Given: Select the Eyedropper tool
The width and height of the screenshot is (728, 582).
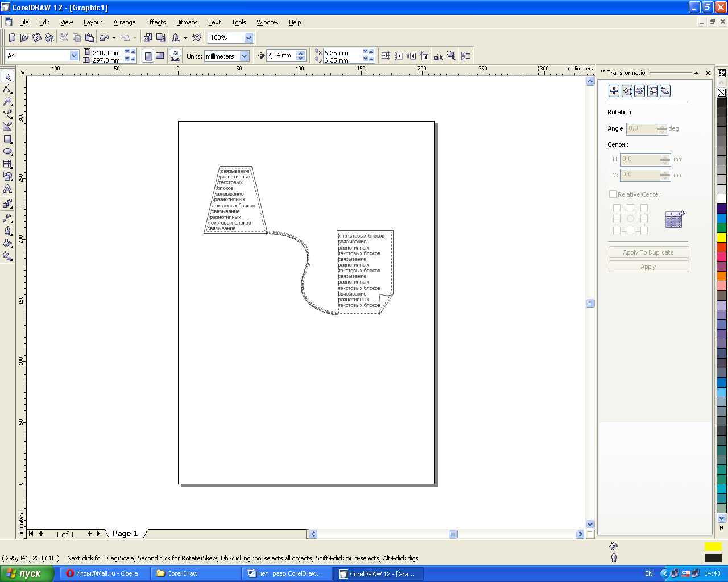Looking at the screenshot, I should coord(7,218).
